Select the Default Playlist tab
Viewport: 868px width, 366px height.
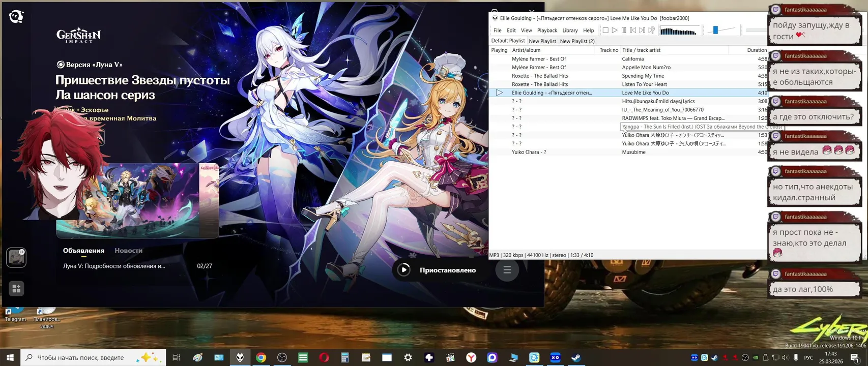[x=508, y=41]
